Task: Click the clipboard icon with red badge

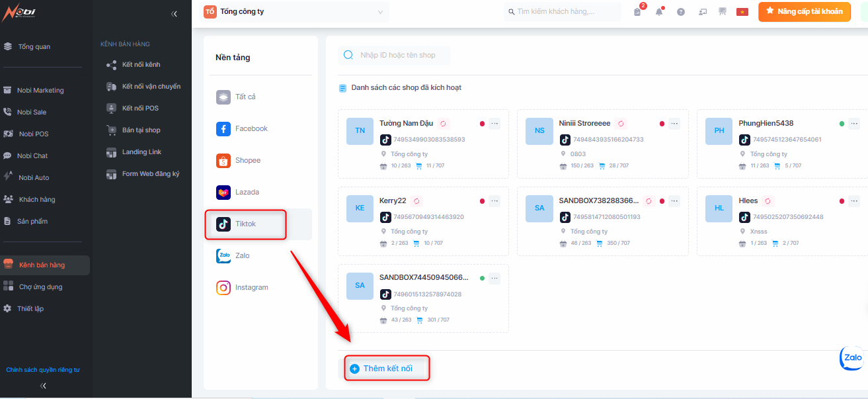Action: [x=637, y=12]
